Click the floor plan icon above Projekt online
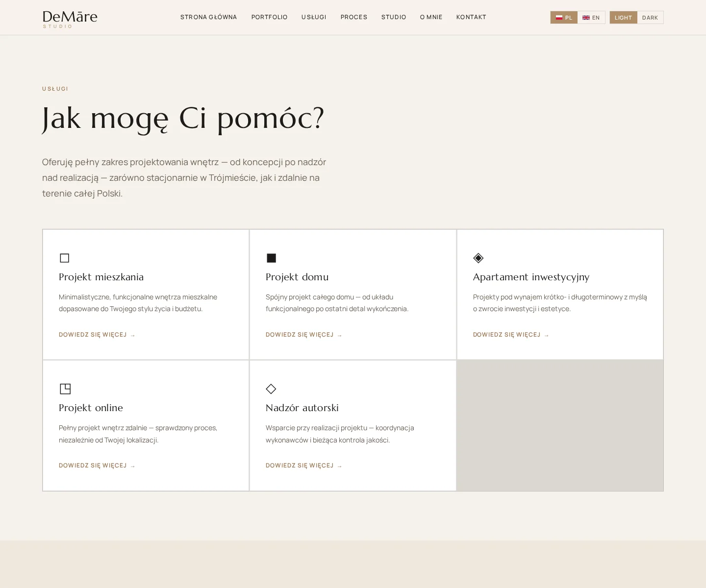The width and height of the screenshot is (706, 588). 65,389
